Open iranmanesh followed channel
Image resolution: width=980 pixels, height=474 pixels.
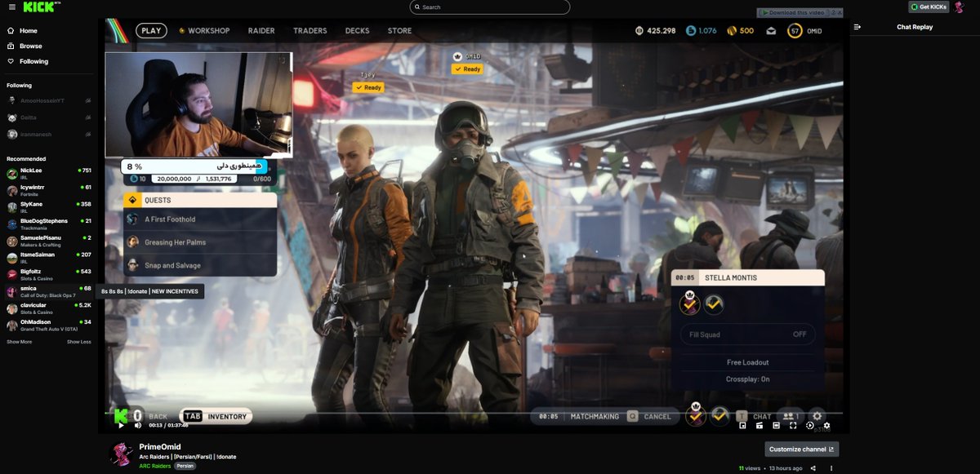[49, 135]
